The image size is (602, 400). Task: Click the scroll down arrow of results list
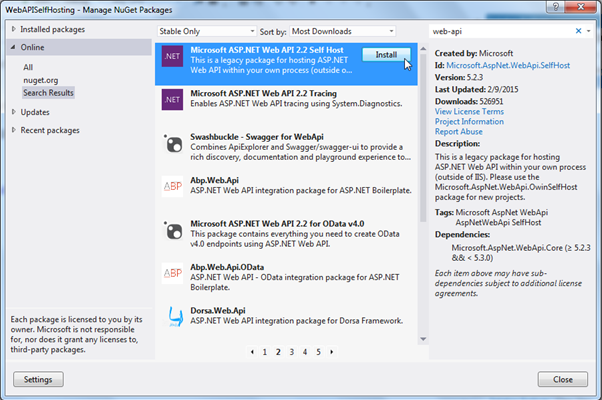(423, 339)
